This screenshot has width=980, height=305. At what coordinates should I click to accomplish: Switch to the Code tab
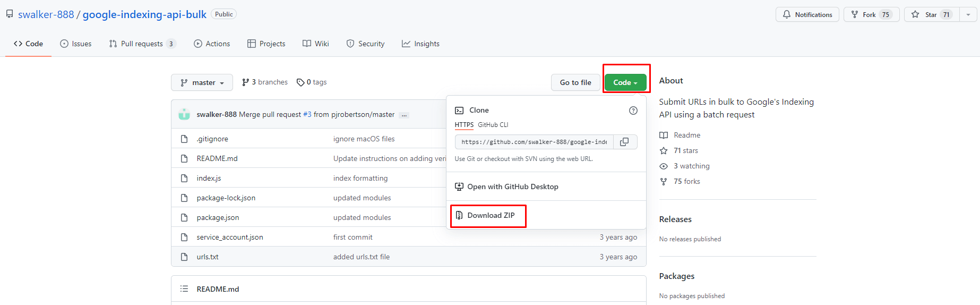point(29,44)
